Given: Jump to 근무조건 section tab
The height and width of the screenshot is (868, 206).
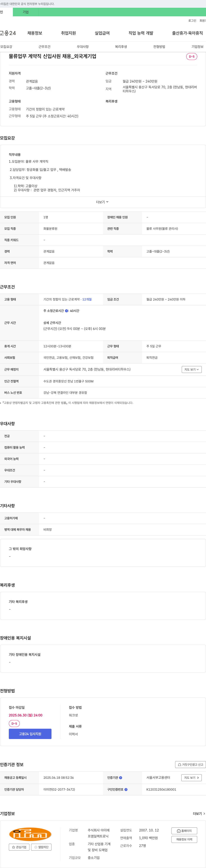Looking at the screenshot, I should [x=44, y=47].
